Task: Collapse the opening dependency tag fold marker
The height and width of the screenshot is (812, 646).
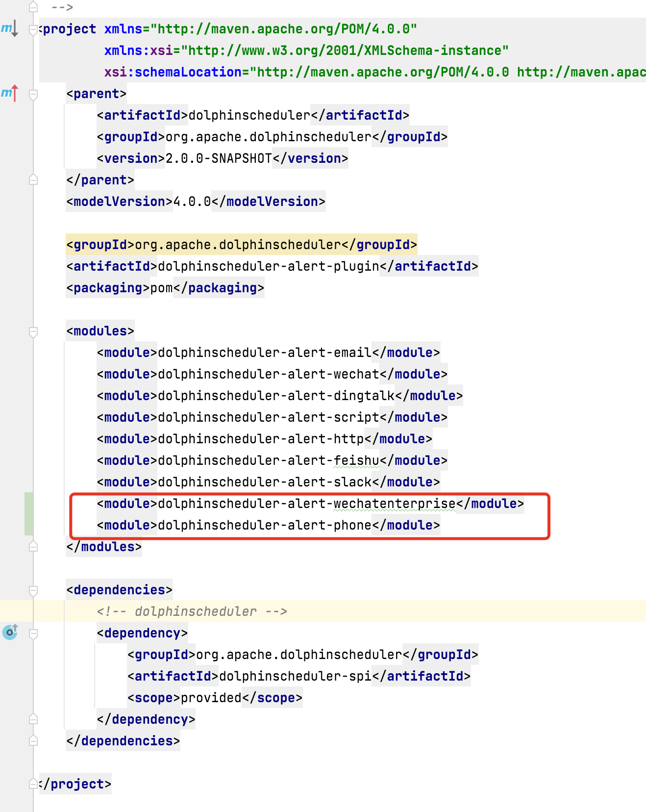Action: [x=33, y=634]
